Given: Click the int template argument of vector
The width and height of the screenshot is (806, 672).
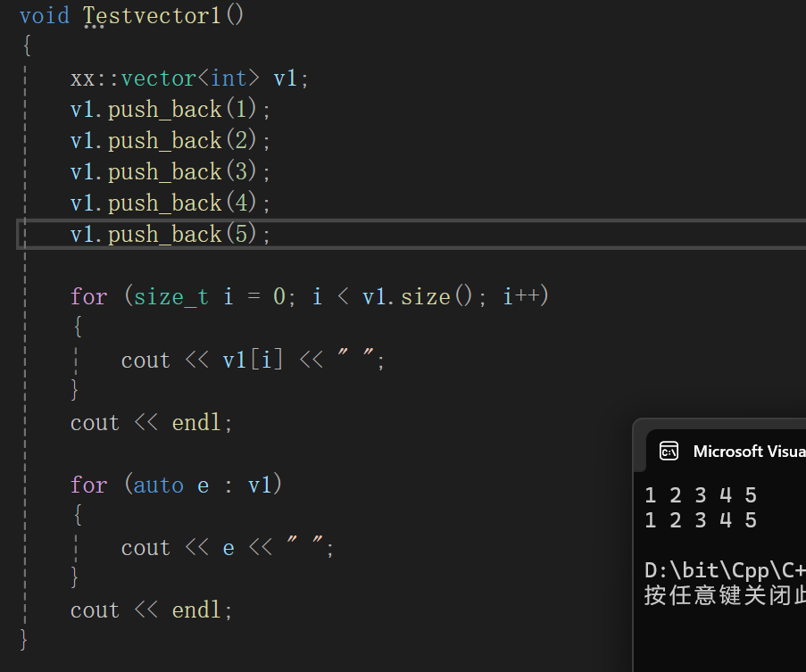Looking at the screenshot, I should (229, 79).
